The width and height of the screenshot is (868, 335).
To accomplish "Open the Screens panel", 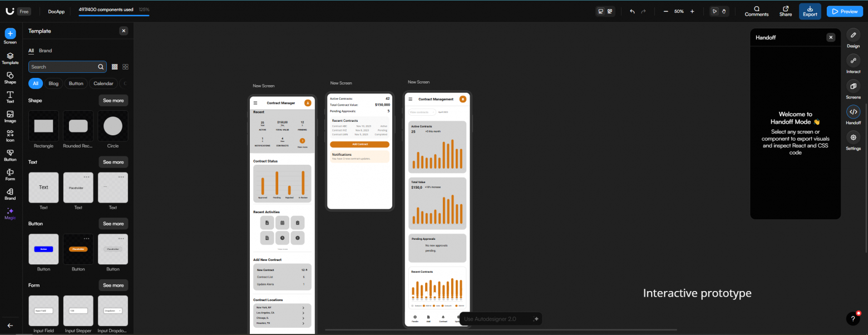I will [853, 90].
